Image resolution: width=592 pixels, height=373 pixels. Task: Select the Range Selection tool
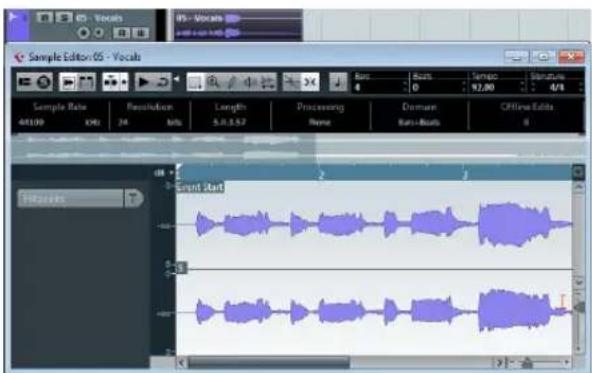coord(195,82)
